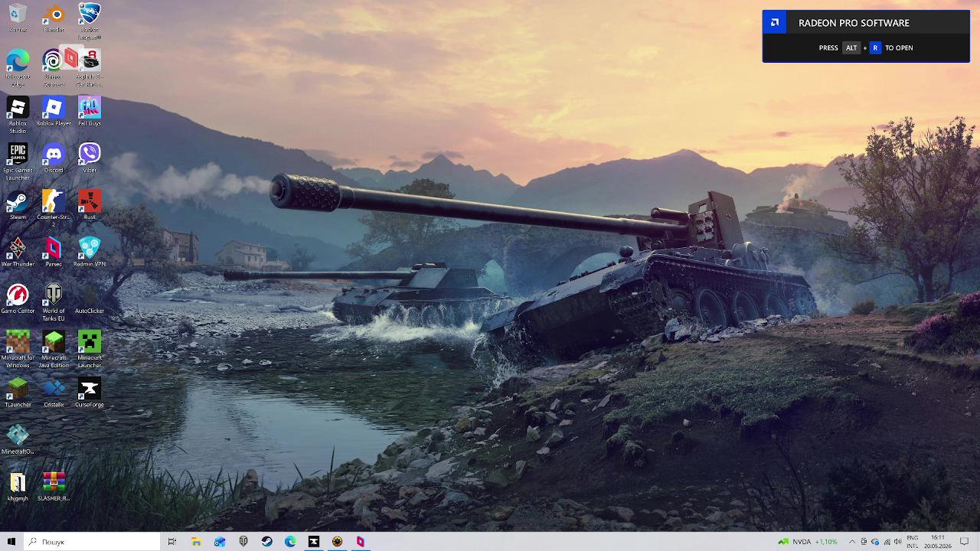Change the ENG input language indicator

[x=913, y=542]
